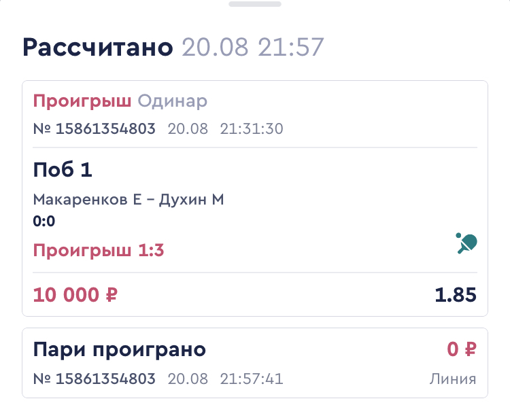Click the Линия label
Viewport: 510px width, 420px height.
[453, 379]
